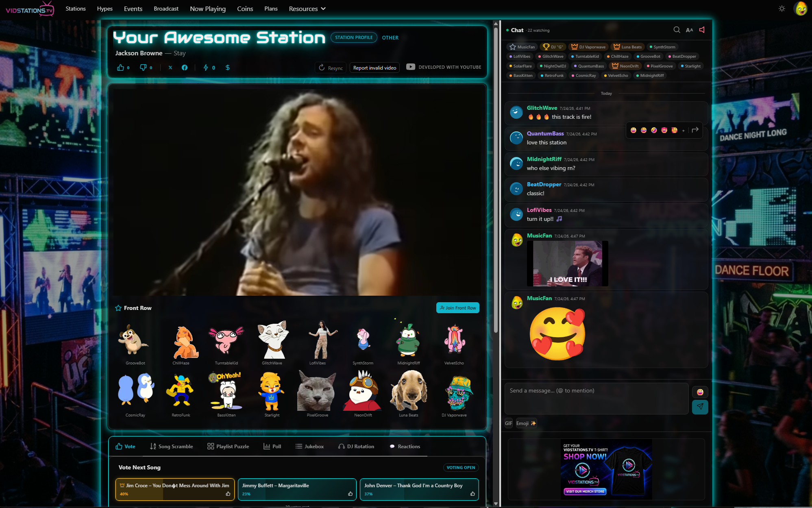
Task: Click in the Send a message input field
Action: (596, 398)
